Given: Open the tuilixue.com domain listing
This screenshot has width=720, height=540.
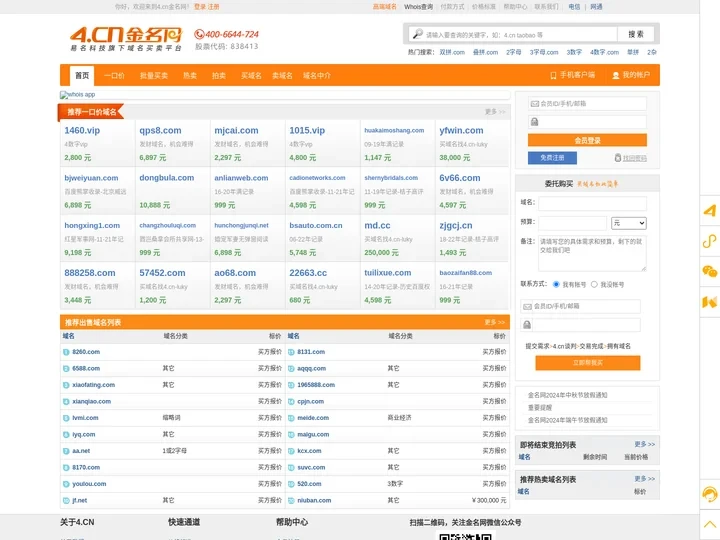Looking at the screenshot, I should click(x=388, y=273).
